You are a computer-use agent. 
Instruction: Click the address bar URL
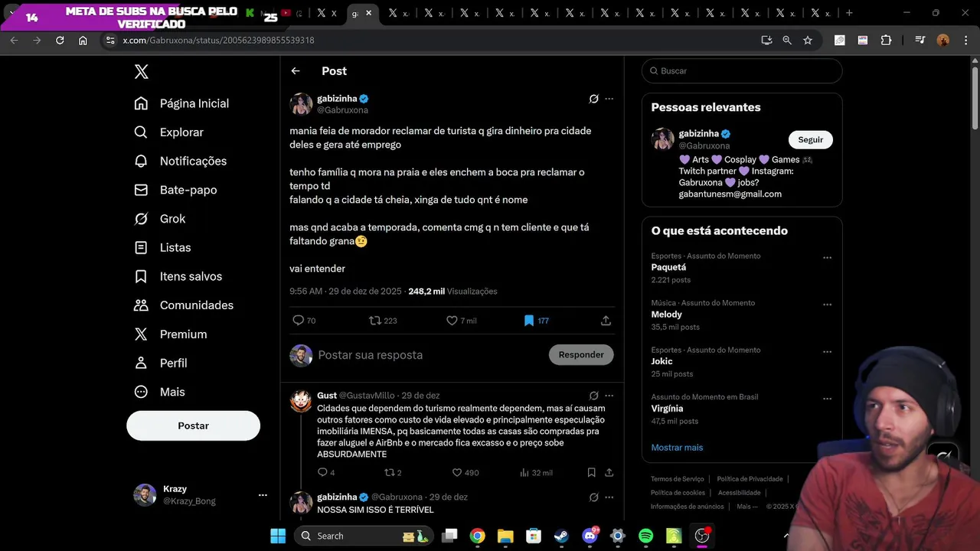pyautogui.click(x=218, y=41)
